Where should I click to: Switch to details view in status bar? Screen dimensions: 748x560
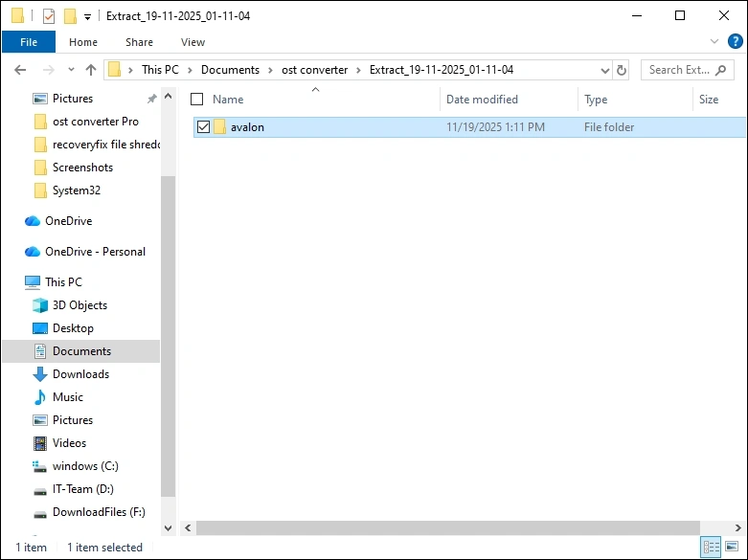[712, 548]
